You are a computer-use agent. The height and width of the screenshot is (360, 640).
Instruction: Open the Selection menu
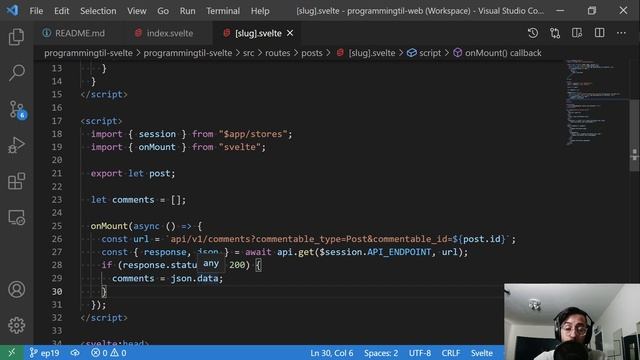98,11
